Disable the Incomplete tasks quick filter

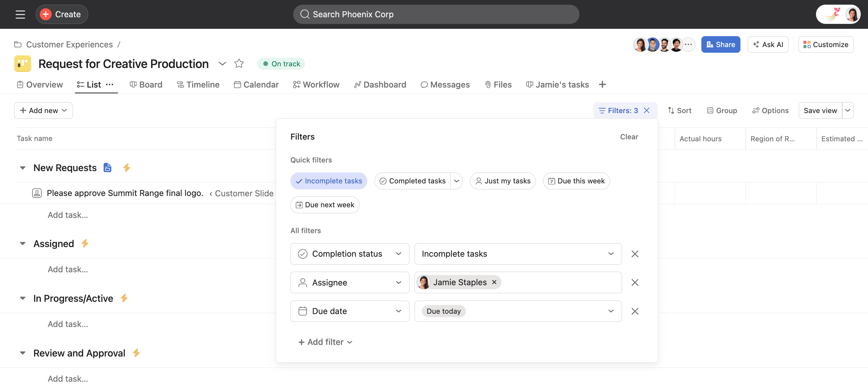point(329,181)
